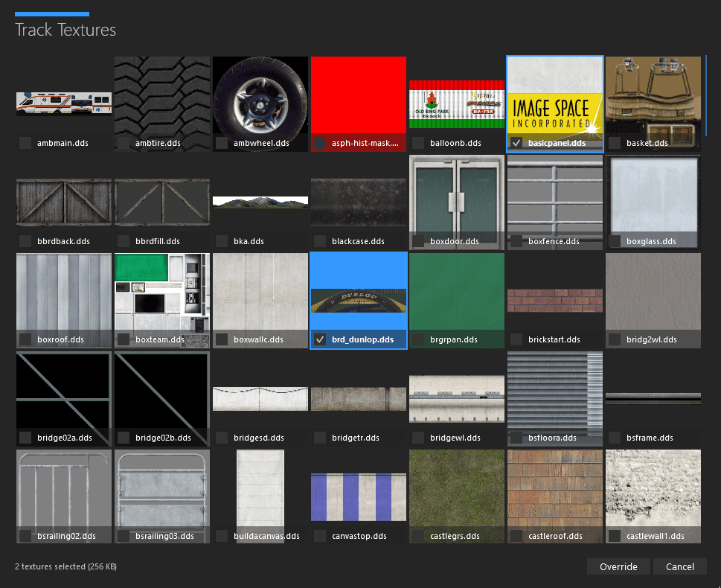Click the vertical scrollbar on right edge
The width and height of the screenshot is (721, 588).
point(706,97)
